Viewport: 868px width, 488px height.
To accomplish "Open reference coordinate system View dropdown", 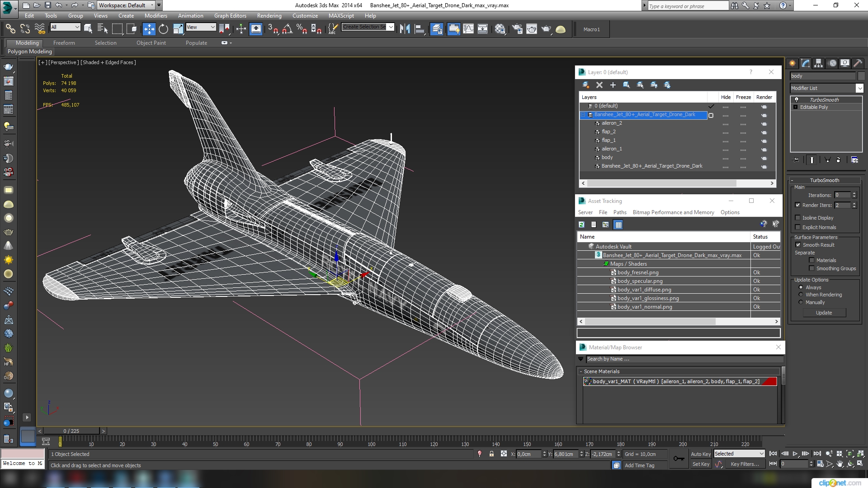I will click(x=212, y=27).
